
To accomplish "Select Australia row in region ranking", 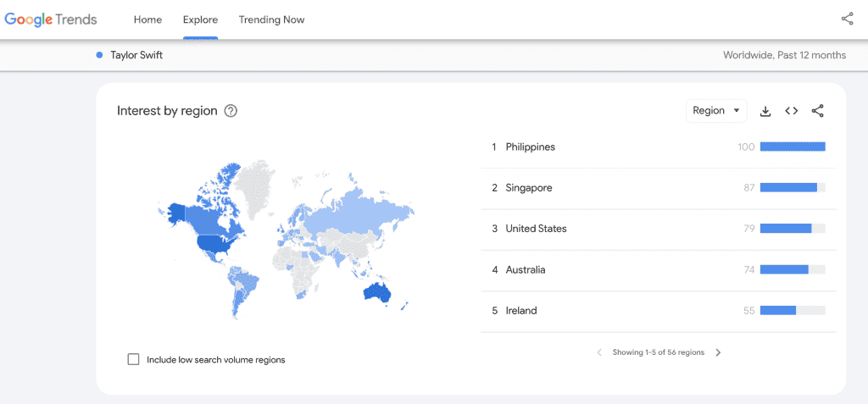I will pos(659,270).
